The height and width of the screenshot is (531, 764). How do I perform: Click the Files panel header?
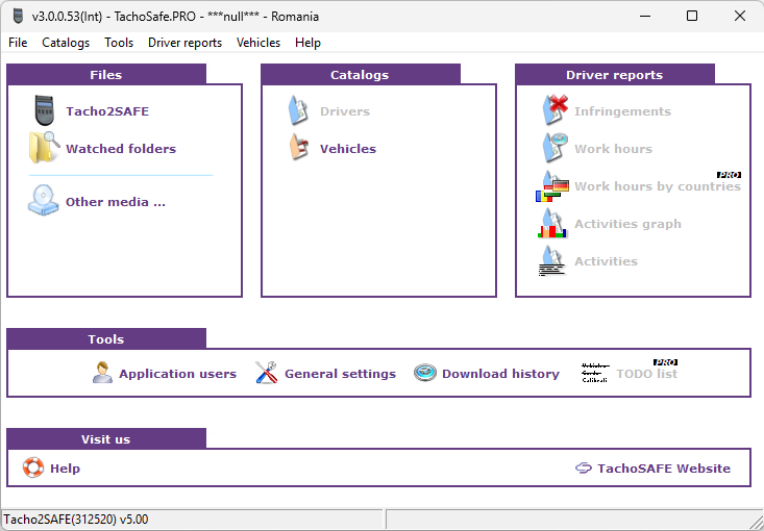[106, 74]
